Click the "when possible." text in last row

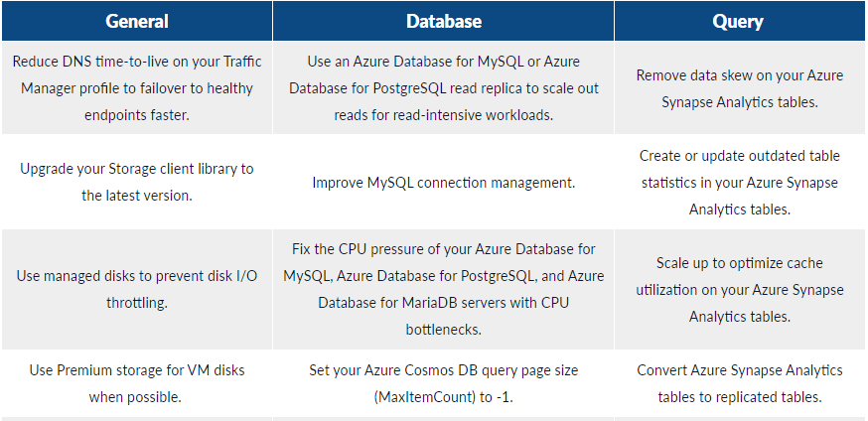coord(136,397)
